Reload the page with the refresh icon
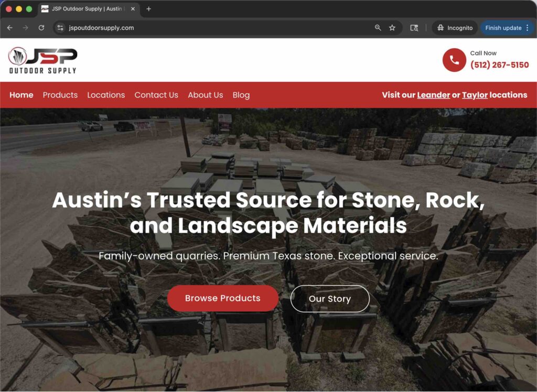The height and width of the screenshot is (392, 537). click(x=41, y=28)
